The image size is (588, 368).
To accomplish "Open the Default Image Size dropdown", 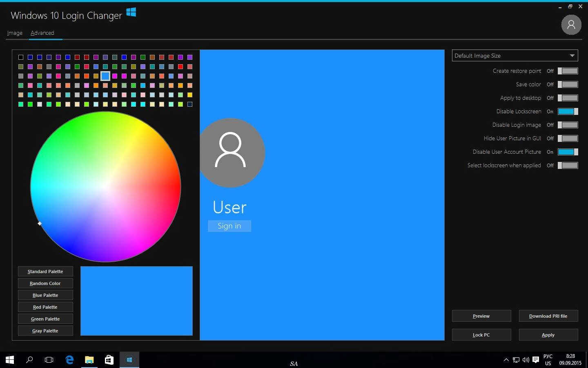I will [x=515, y=56].
